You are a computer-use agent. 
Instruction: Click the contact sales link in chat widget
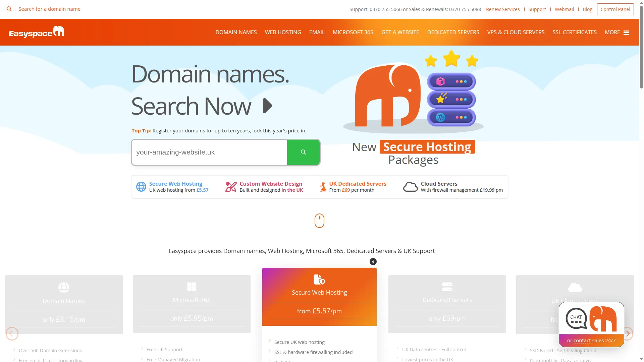(582, 341)
